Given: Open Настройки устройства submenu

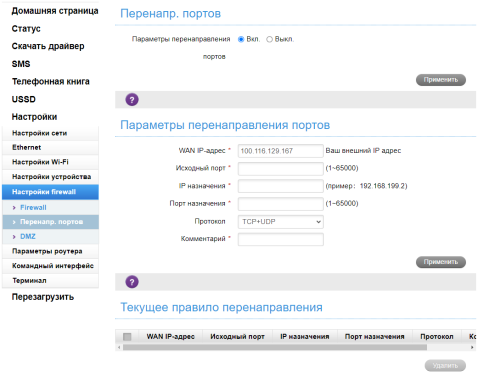Looking at the screenshot, I should (x=50, y=177).
